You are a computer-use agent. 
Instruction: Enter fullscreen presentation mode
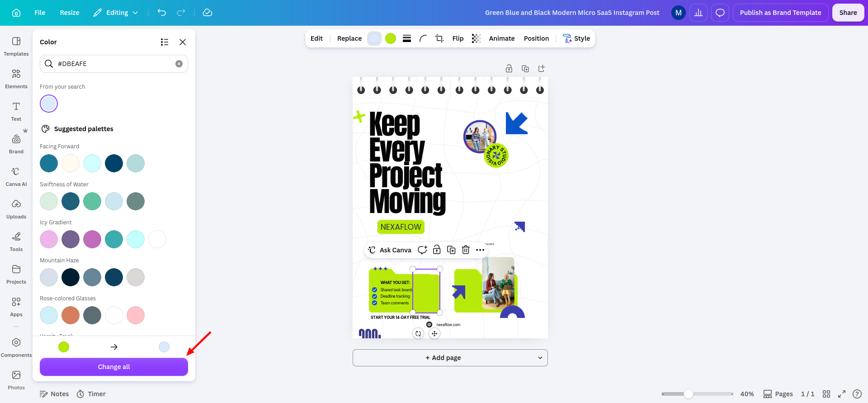(x=842, y=394)
